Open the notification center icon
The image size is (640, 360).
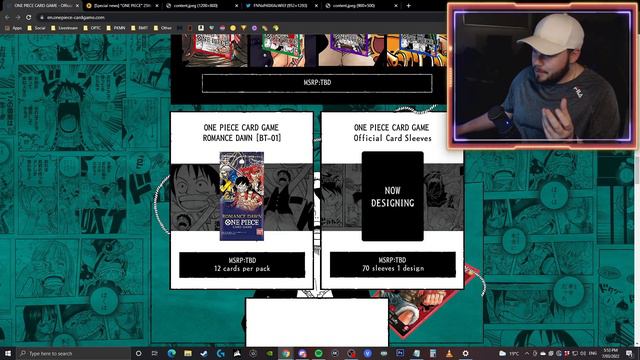pyautogui.click(x=629, y=353)
